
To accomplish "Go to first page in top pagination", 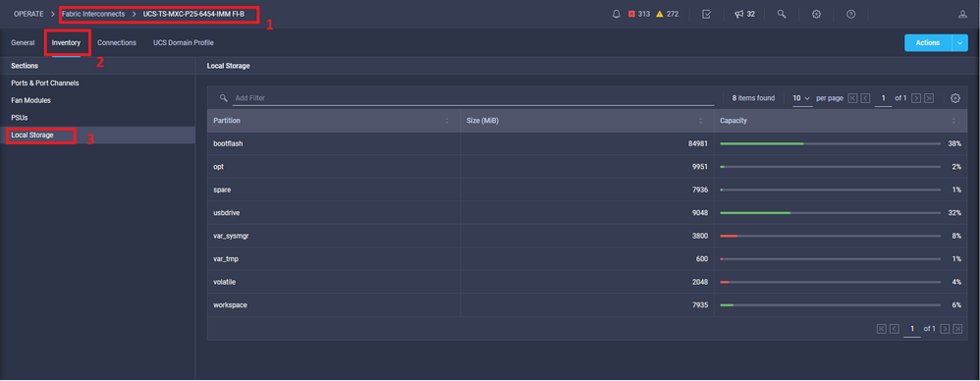I will coord(852,98).
